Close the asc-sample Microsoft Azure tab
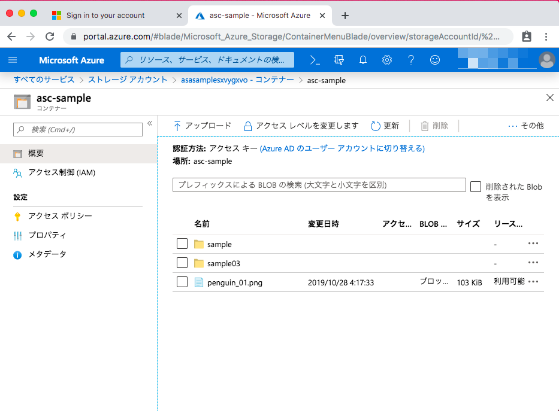 (322, 15)
